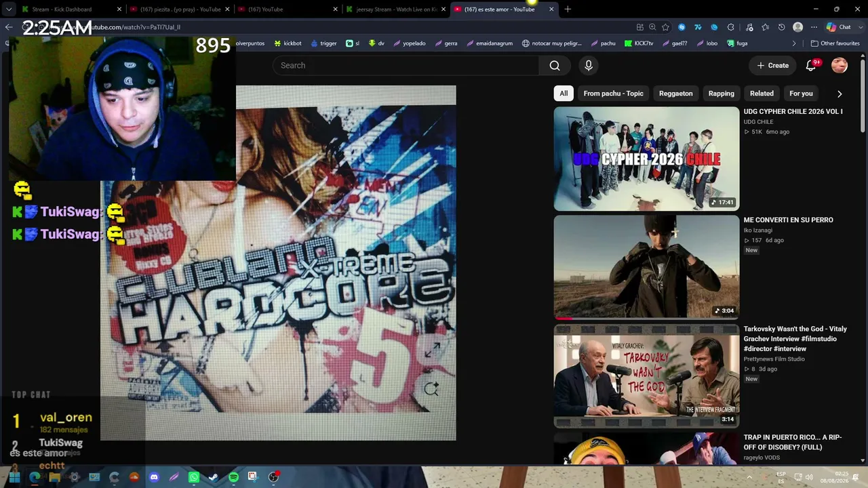Open 'ME CONVERTI EN SU PERRO' title link

(x=788, y=220)
